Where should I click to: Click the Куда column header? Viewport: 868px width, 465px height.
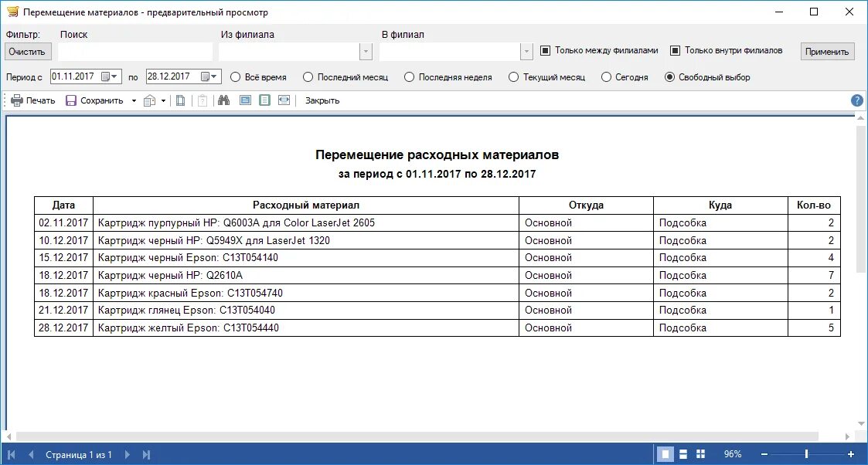pyautogui.click(x=720, y=205)
